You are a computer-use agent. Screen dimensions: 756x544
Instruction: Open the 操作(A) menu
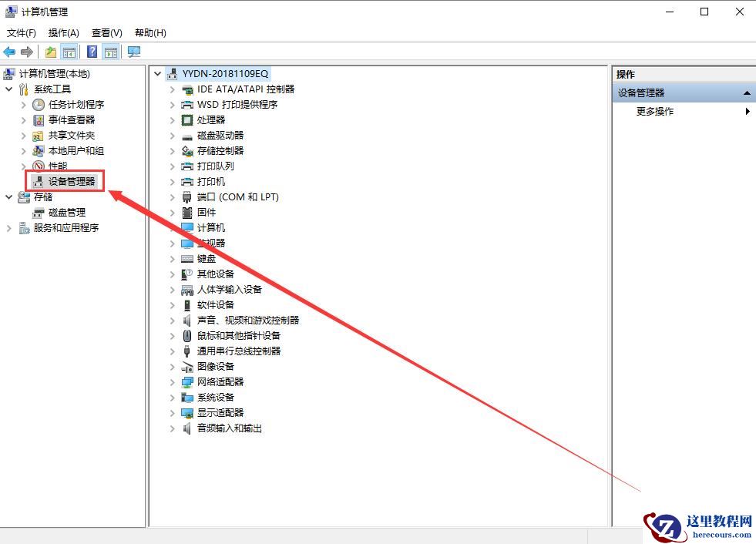click(x=64, y=33)
